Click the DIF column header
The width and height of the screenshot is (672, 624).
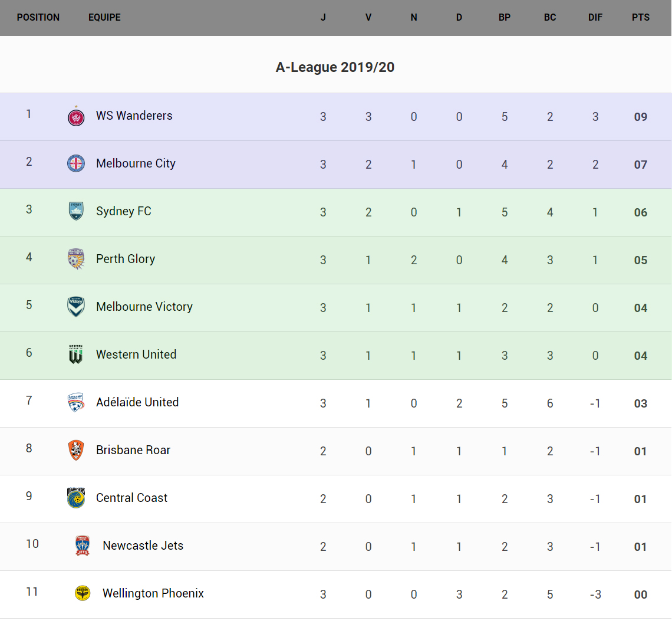[595, 18]
